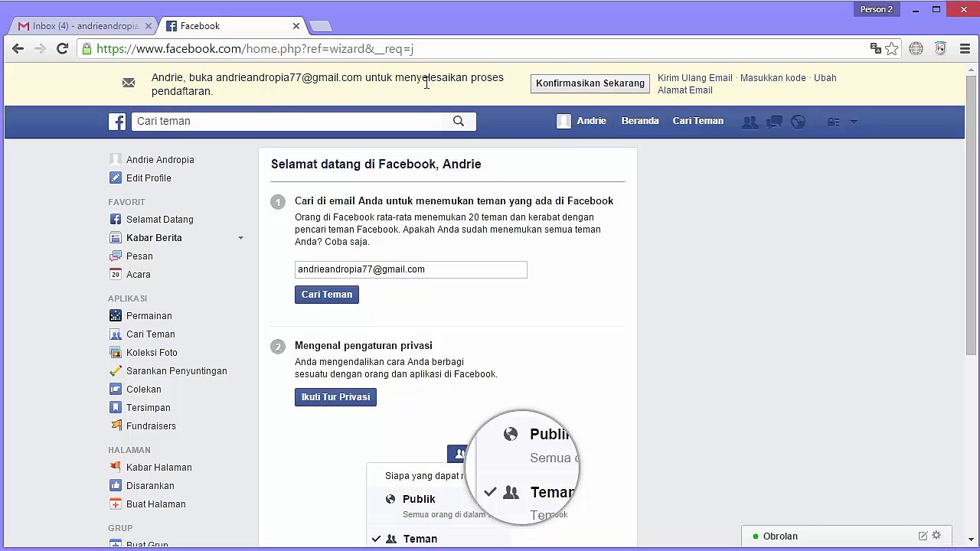The height and width of the screenshot is (551, 980).
Task: Open the notifications globe icon
Action: (x=799, y=122)
